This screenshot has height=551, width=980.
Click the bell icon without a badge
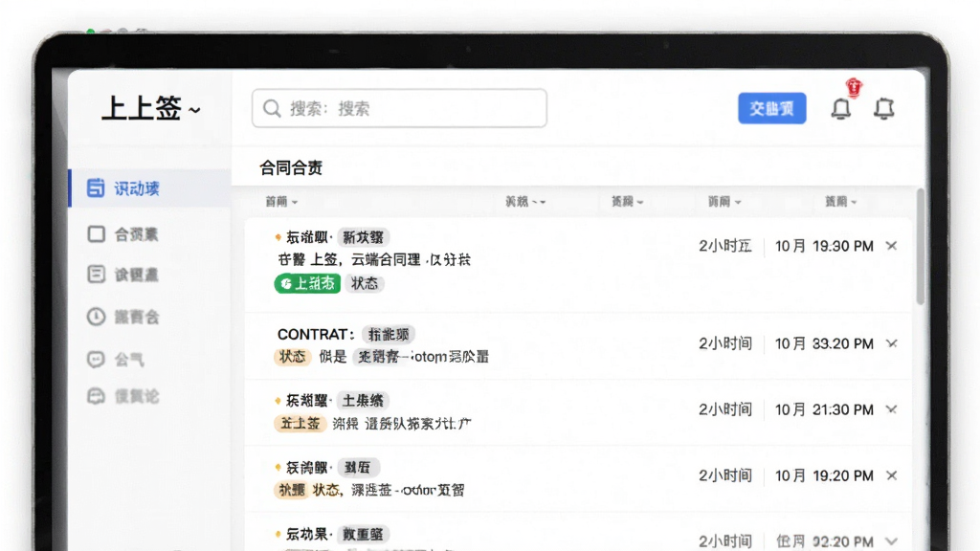(883, 109)
